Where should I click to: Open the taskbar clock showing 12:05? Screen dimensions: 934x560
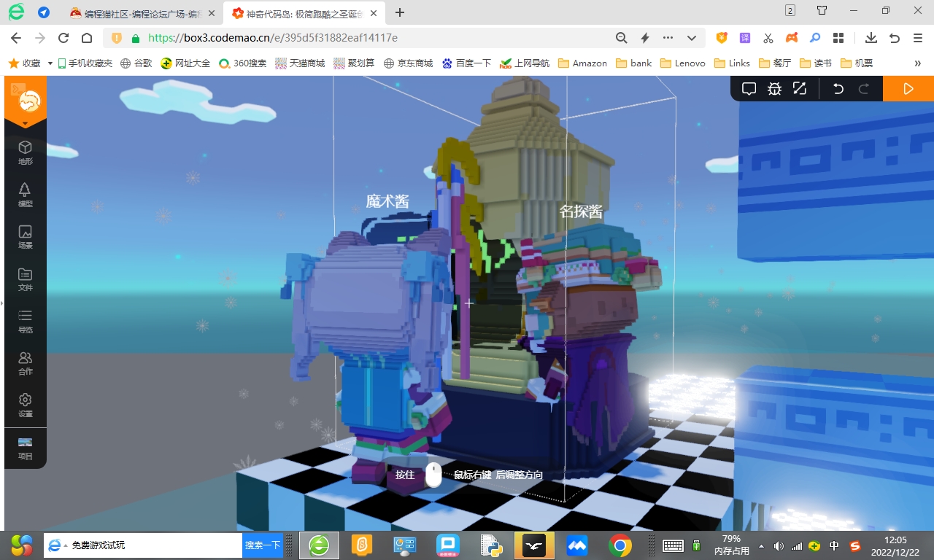pos(895,545)
